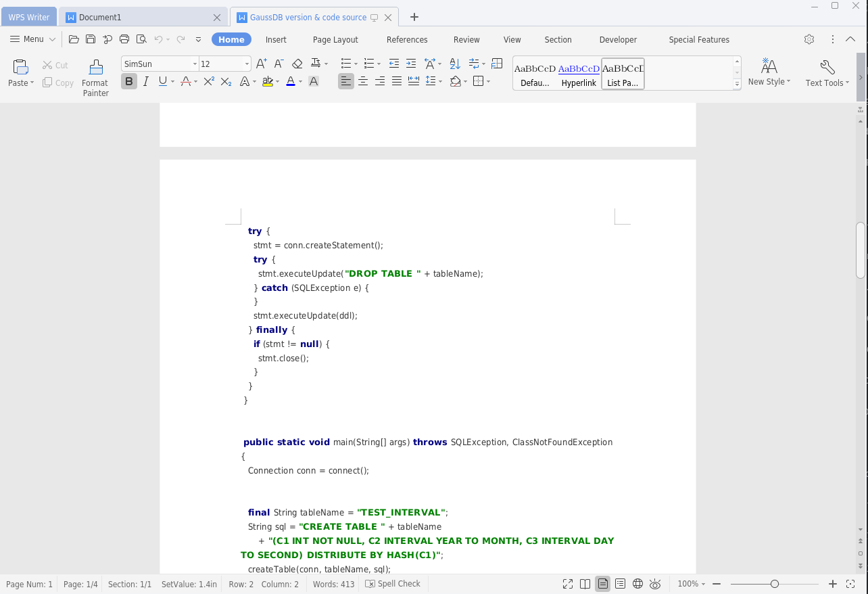Increase font size with the A+ icon
Image resolution: width=868 pixels, height=594 pixels.
pos(262,64)
